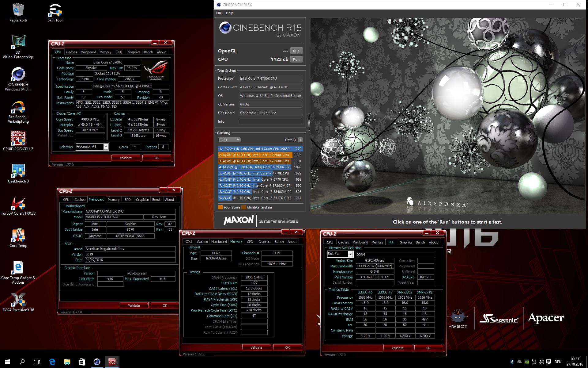Open the Help menu in Cinebench
This screenshot has width=588, height=368.
pyautogui.click(x=229, y=13)
